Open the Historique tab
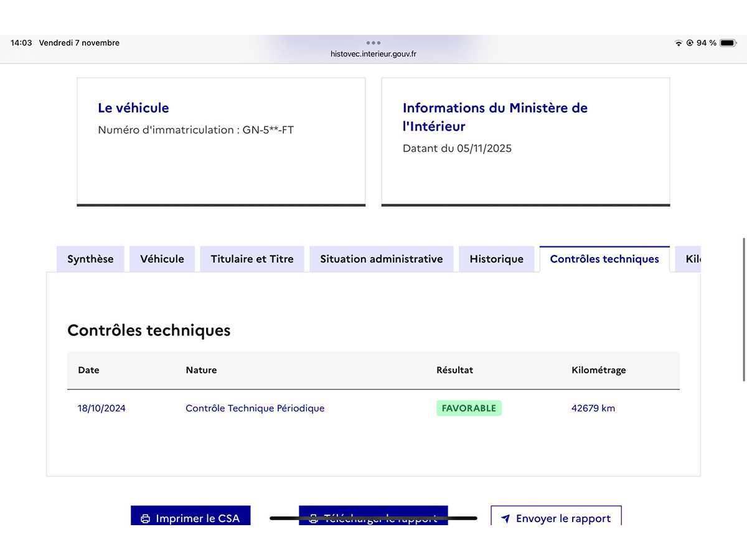Image resolution: width=747 pixels, height=560 pixels. coord(496,259)
